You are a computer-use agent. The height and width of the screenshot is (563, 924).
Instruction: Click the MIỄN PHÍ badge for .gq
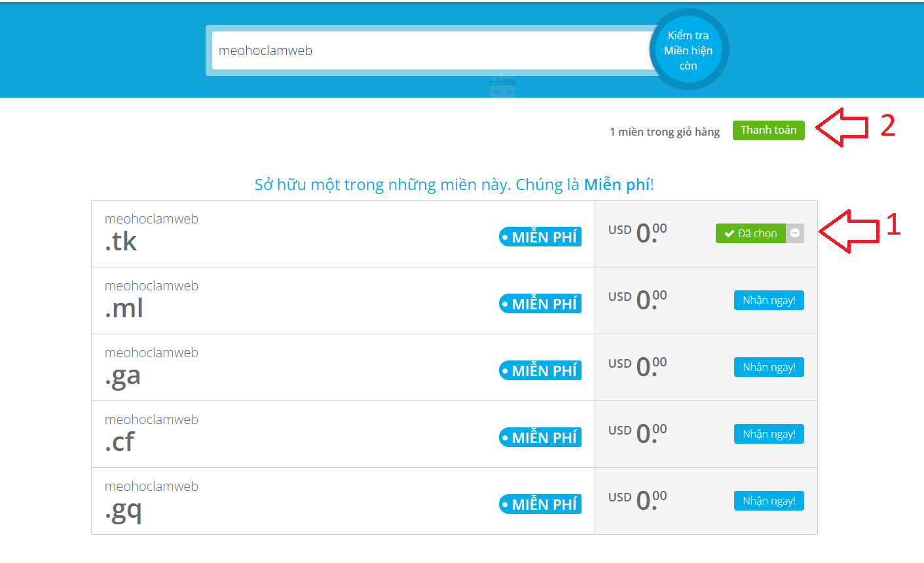[540, 505]
